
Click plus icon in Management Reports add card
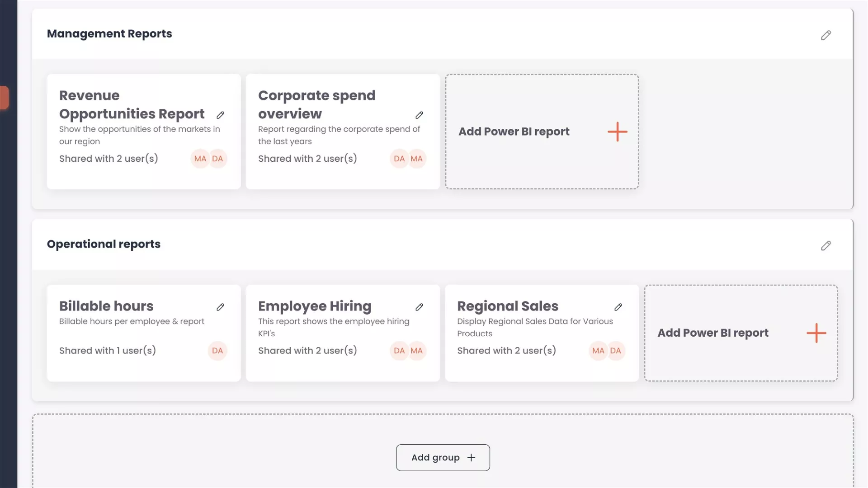tap(617, 132)
